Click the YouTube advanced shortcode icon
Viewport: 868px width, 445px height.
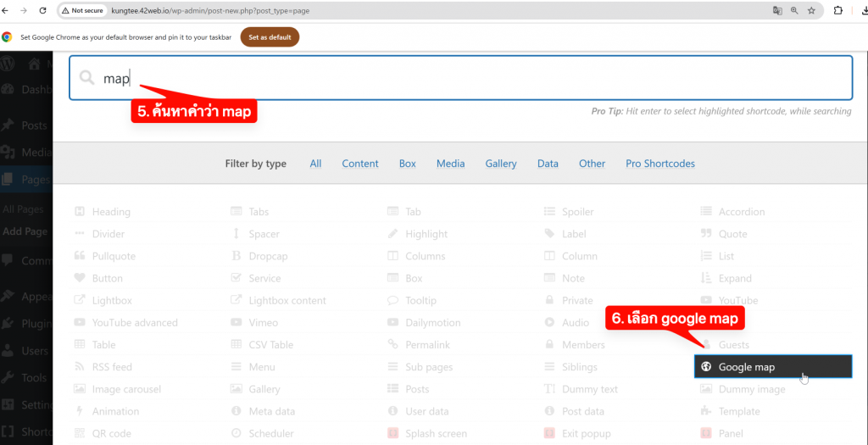[x=80, y=323]
